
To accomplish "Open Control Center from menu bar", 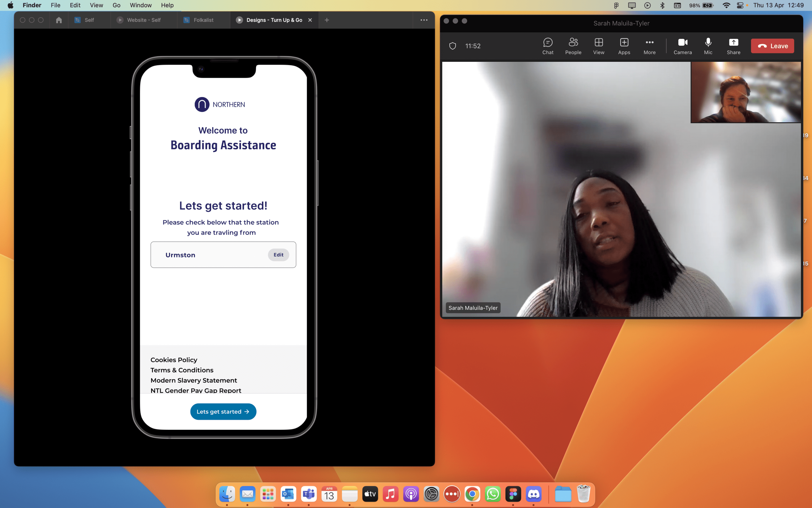I will tap(740, 5).
